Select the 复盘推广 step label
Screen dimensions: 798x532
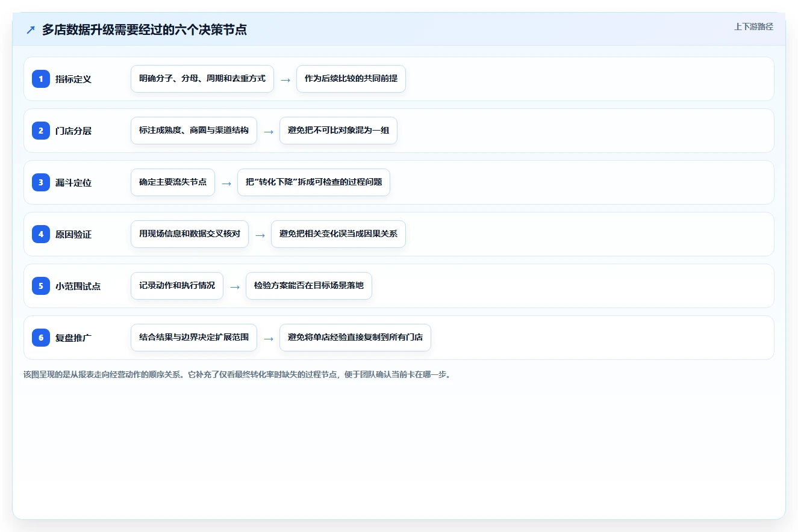pyautogui.click(x=73, y=338)
